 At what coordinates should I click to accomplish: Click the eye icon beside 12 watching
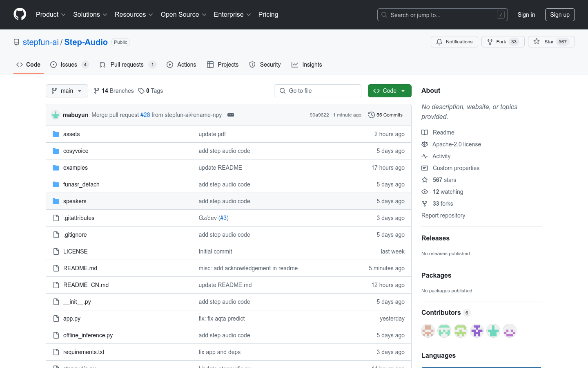tap(425, 192)
